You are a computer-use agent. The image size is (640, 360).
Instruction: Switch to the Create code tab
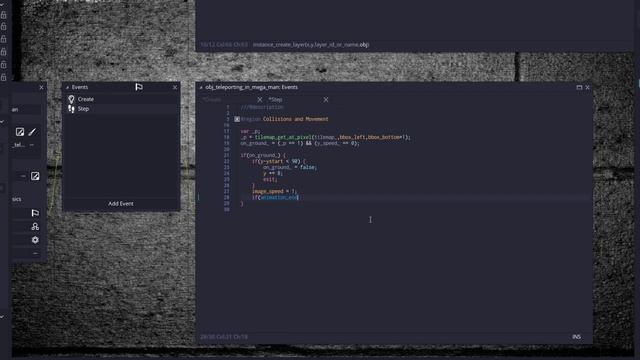(212, 100)
